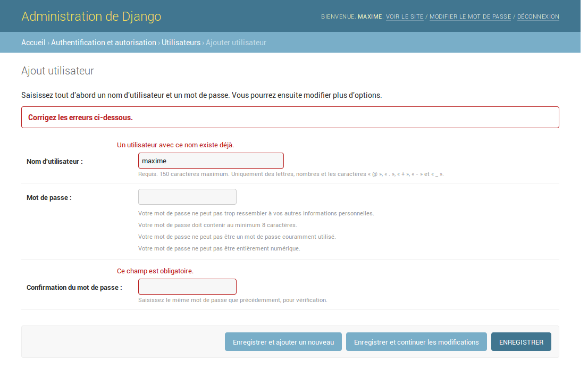This screenshot has height=368, width=588.
Task: Click the MAXIME username in header
Action: (x=369, y=16)
